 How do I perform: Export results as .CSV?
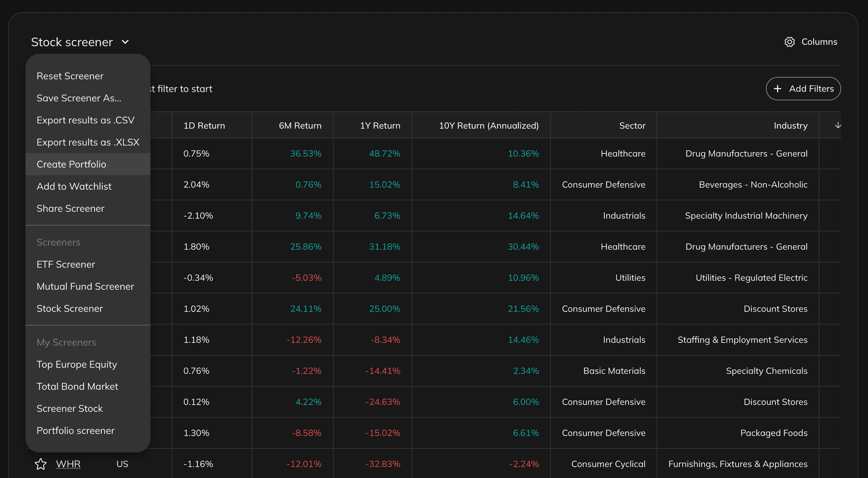85,120
